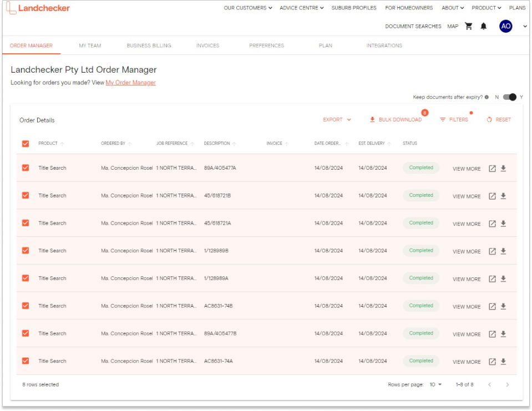
Task: Open in new window for 89A/405477B order
Action: click(492, 334)
